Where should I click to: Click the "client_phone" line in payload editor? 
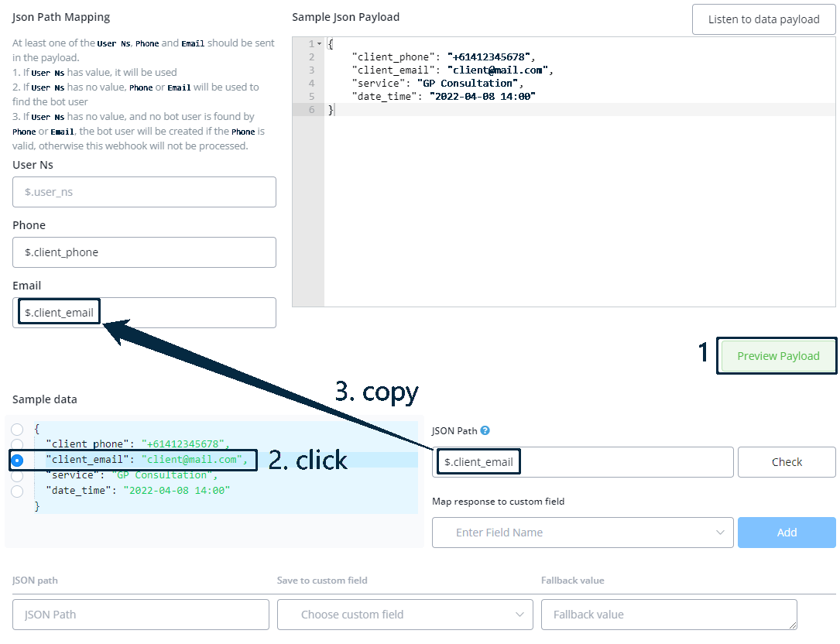pos(444,57)
